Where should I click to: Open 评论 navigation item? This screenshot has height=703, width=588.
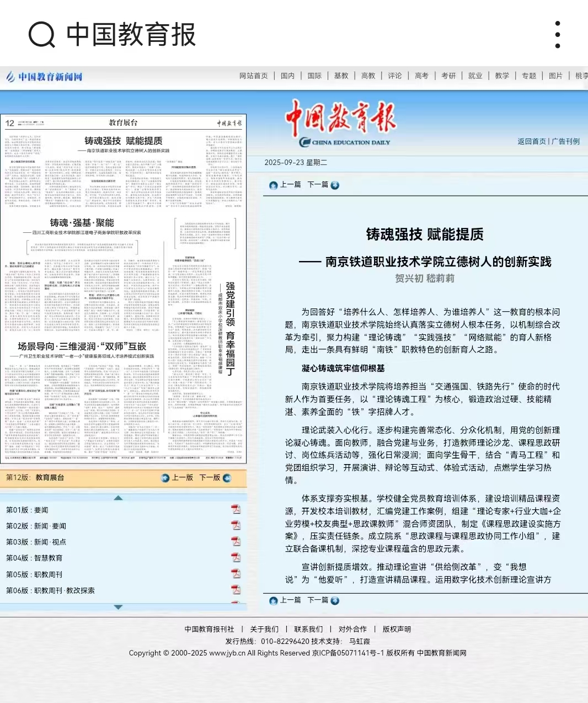[x=395, y=76]
